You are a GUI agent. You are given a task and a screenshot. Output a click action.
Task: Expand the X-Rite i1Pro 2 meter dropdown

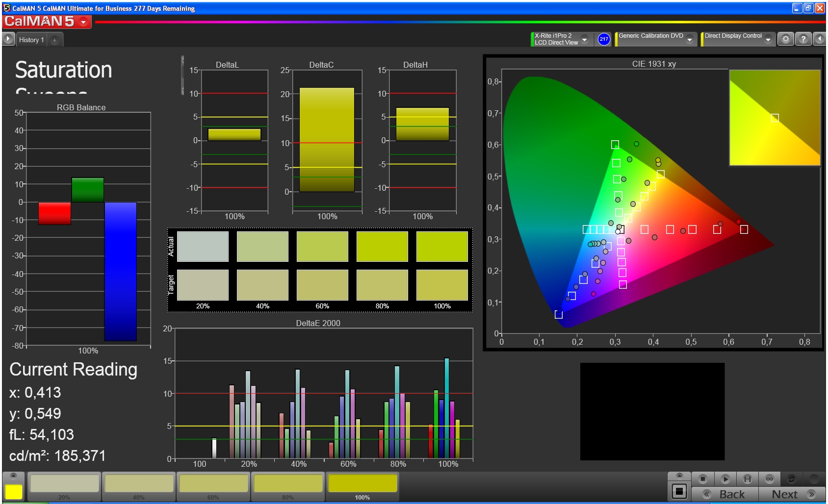click(584, 39)
